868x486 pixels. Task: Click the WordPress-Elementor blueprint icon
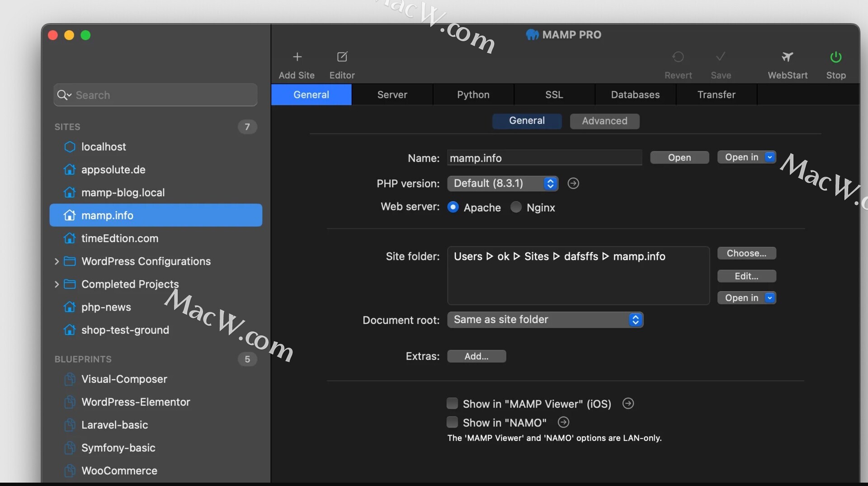click(x=70, y=402)
